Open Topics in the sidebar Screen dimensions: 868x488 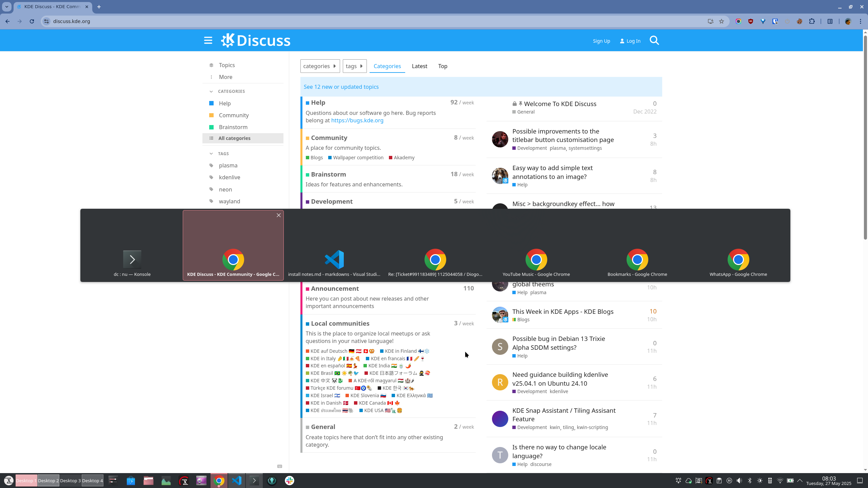(x=226, y=65)
